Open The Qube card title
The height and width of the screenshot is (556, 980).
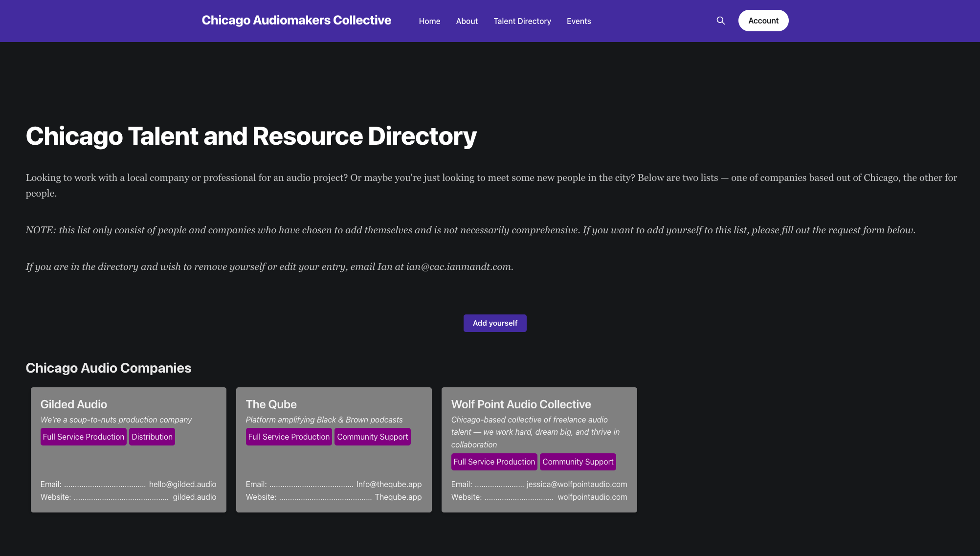pyautogui.click(x=271, y=404)
